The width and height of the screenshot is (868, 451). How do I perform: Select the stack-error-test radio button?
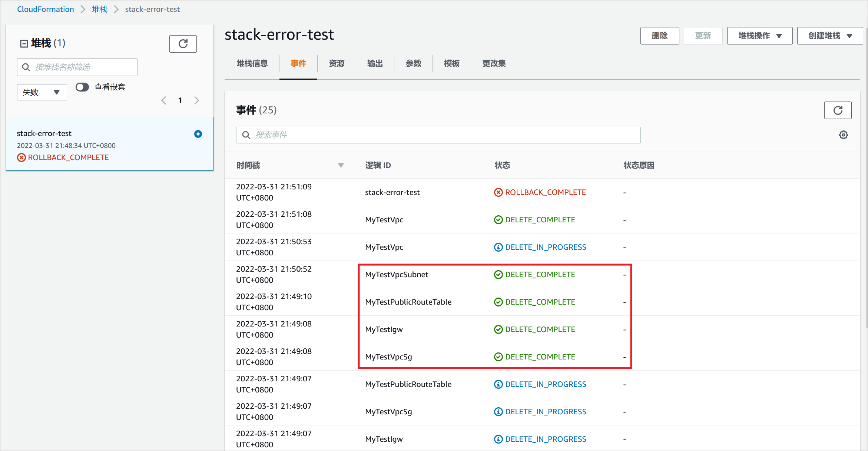(198, 134)
